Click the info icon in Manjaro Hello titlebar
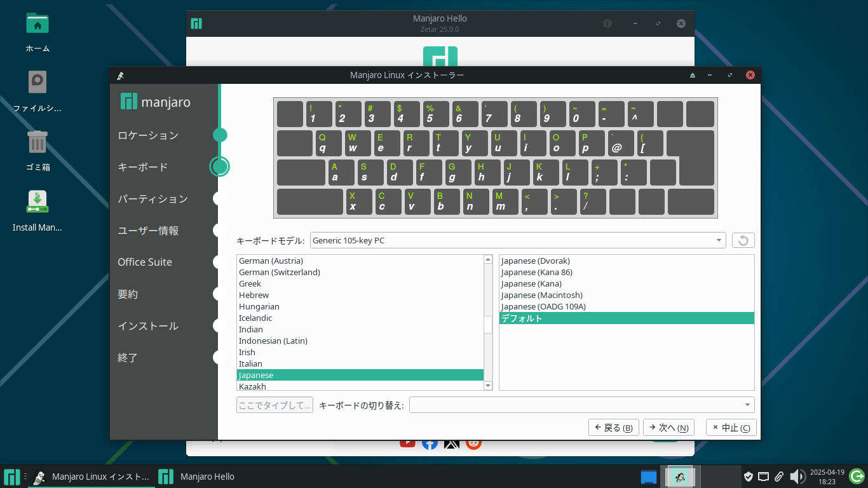 (607, 24)
